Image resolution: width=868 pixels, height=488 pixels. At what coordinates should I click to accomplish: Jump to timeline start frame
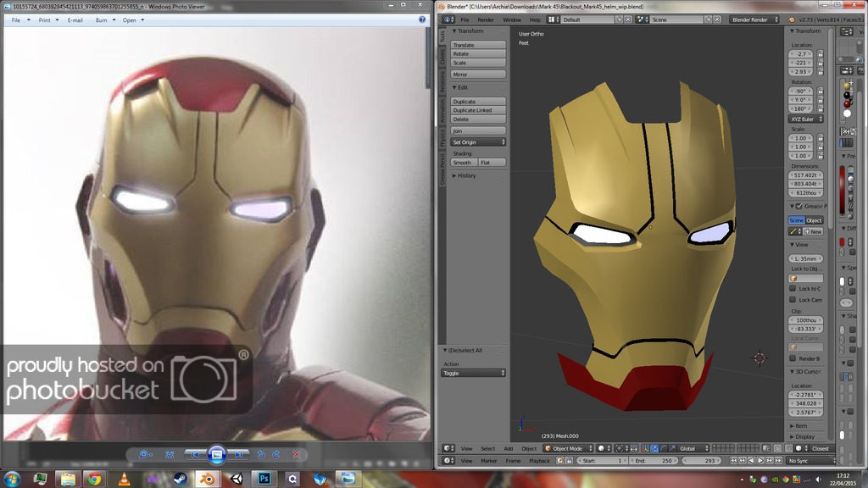(733, 460)
